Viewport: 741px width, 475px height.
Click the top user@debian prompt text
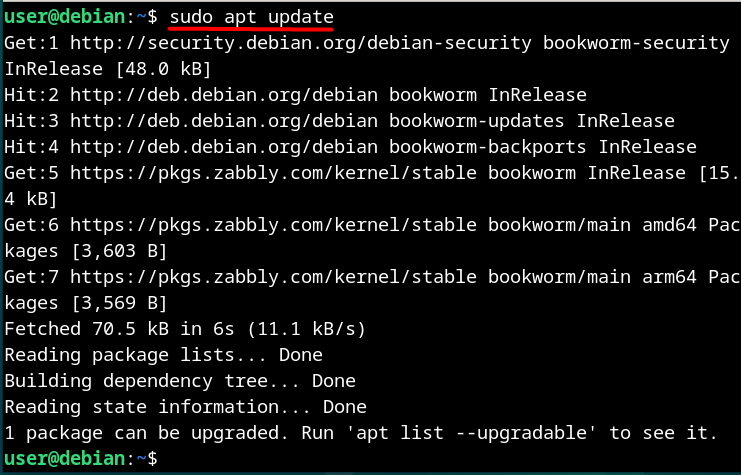pyautogui.click(x=64, y=17)
